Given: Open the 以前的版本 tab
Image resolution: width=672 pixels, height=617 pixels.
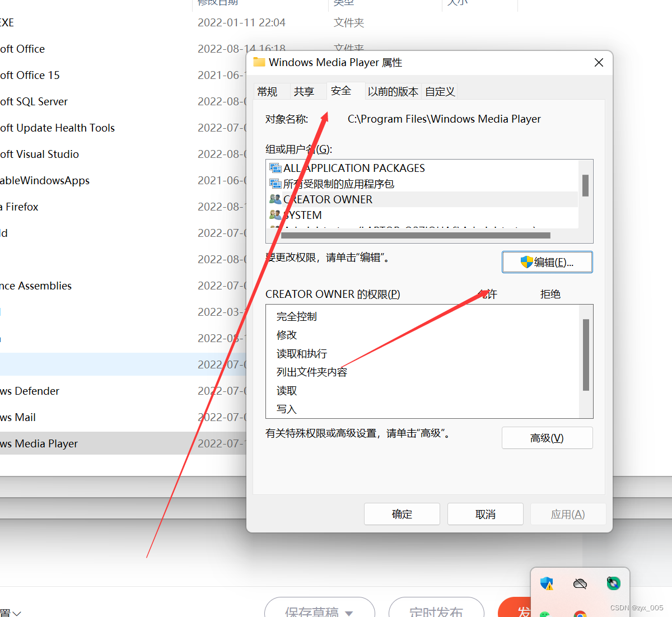Looking at the screenshot, I should point(393,92).
